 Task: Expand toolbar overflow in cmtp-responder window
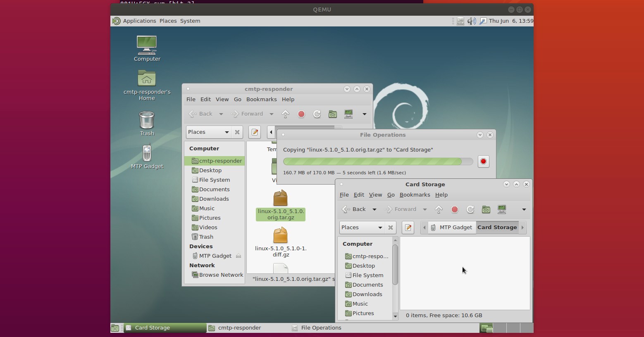pos(365,114)
